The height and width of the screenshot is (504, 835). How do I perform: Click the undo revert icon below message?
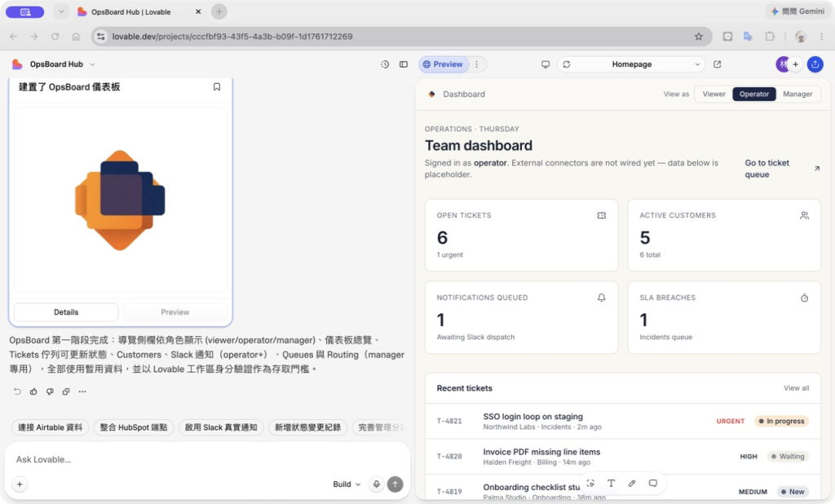(x=17, y=391)
